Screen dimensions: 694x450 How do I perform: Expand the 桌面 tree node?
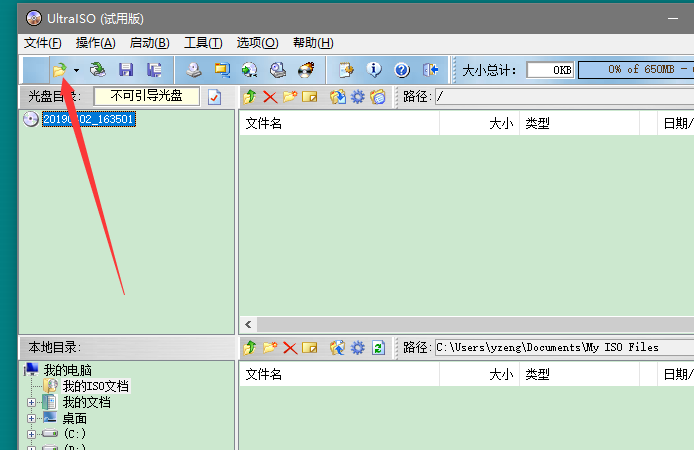(x=31, y=418)
